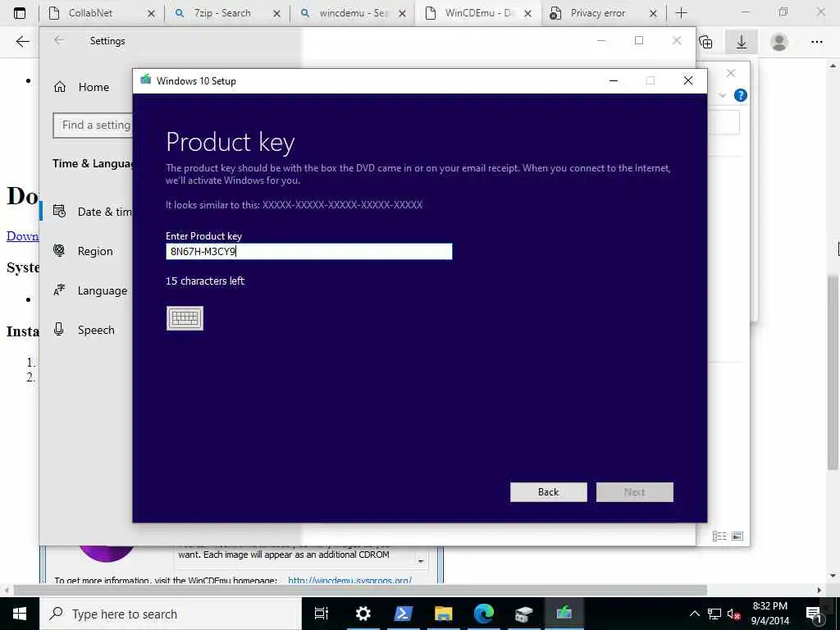Go back in Settings window
The width and height of the screenshot is (840, 630).
(59, 40)
